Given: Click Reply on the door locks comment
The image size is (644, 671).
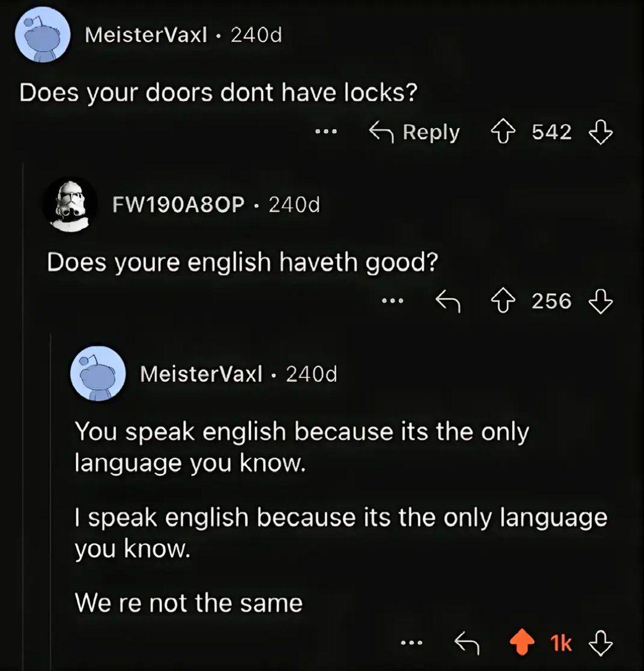Looking at the screenshot, I should click(414, 133).
